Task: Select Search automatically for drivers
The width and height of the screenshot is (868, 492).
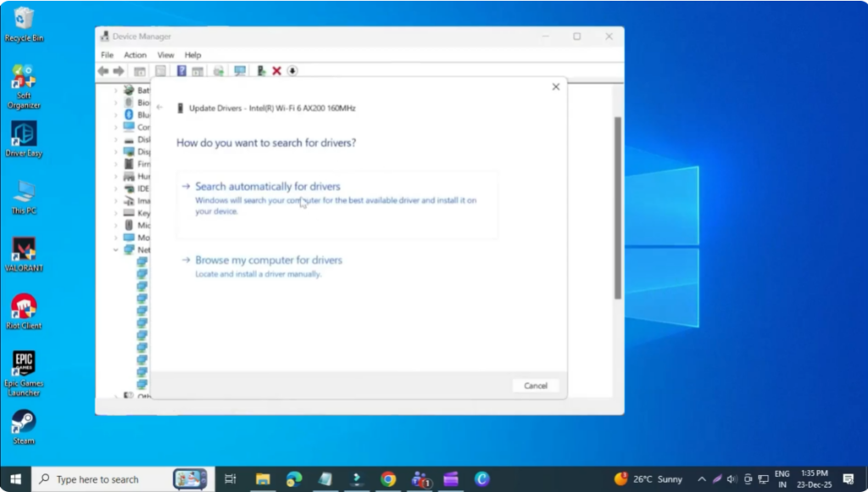Action: coord(268,186)
